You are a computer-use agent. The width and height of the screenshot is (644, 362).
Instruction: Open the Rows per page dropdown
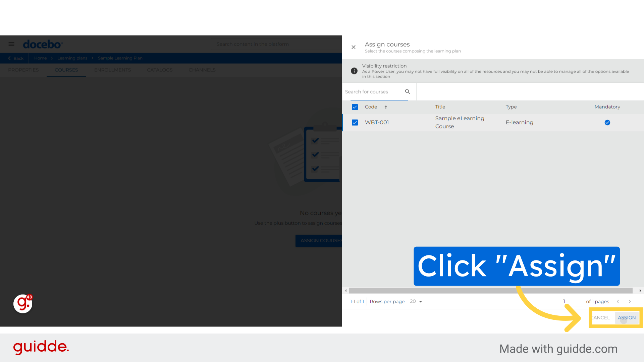click(x=416, y=301)
